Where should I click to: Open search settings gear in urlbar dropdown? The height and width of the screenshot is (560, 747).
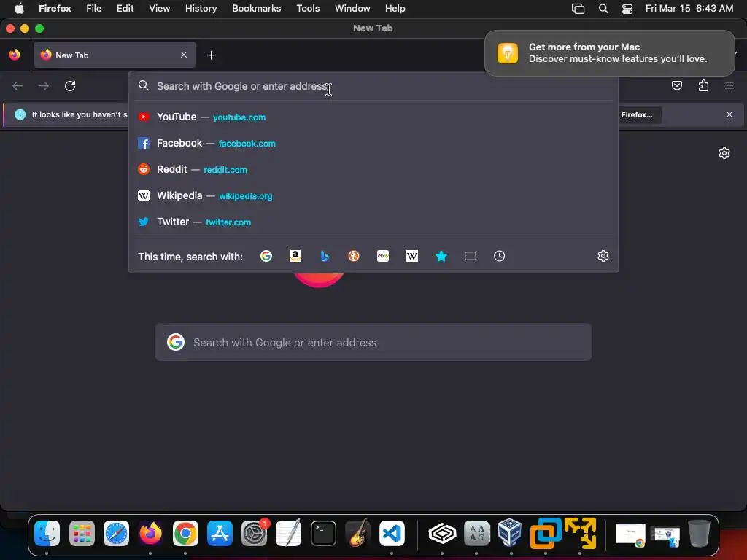603,256
